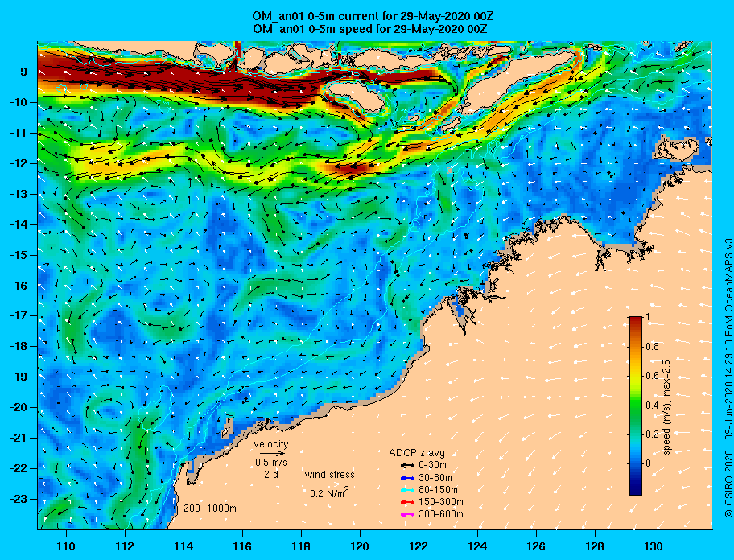Screen dimensions: 734x560
Task: Click the 'velocity' legend label
Action: coord(271,443)
